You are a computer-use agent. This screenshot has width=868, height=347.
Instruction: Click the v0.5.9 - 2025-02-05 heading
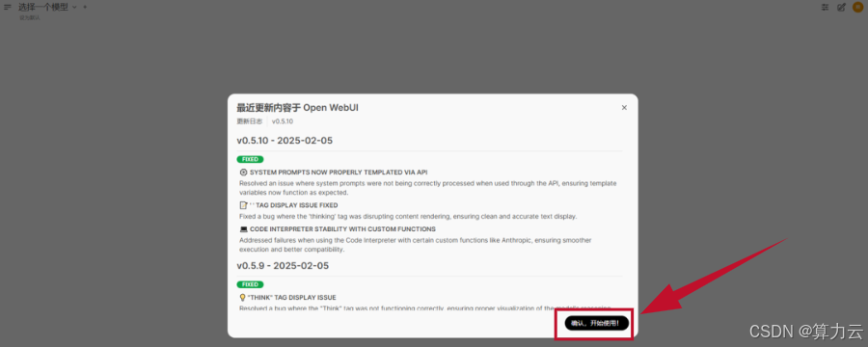(283, 266)
